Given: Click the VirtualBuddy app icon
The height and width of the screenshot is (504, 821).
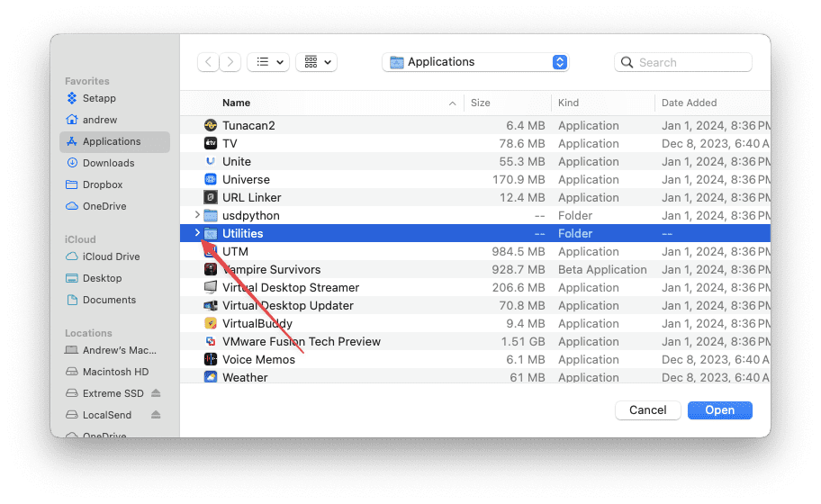Looking at the screenshot, I should pos(211,323).
